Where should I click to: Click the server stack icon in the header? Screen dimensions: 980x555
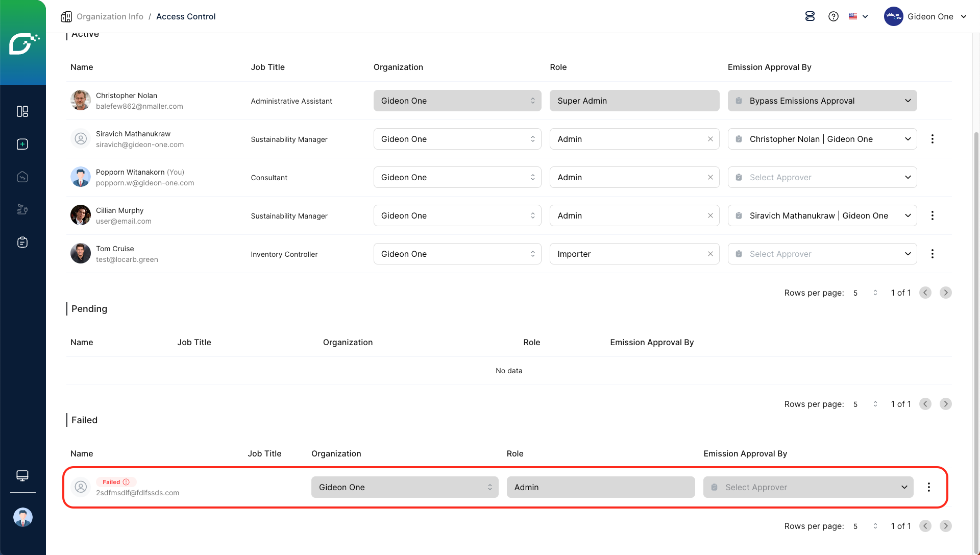[810, 16]
